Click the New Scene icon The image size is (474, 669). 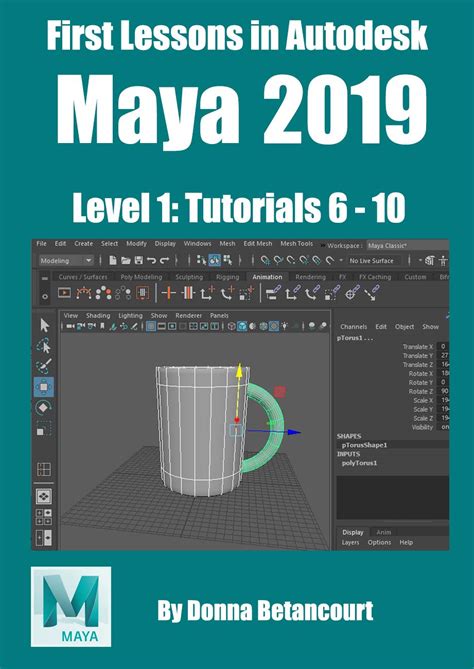(113, 260)
